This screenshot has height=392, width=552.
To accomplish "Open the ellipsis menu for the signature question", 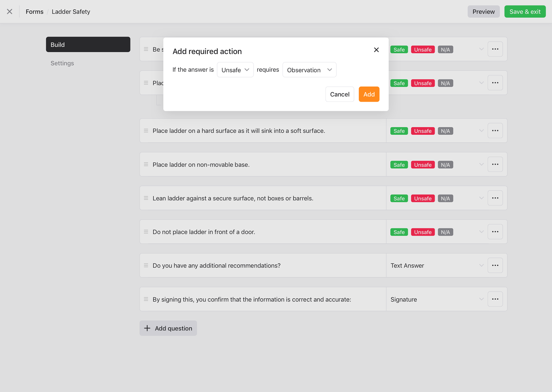I will (495, 299).
